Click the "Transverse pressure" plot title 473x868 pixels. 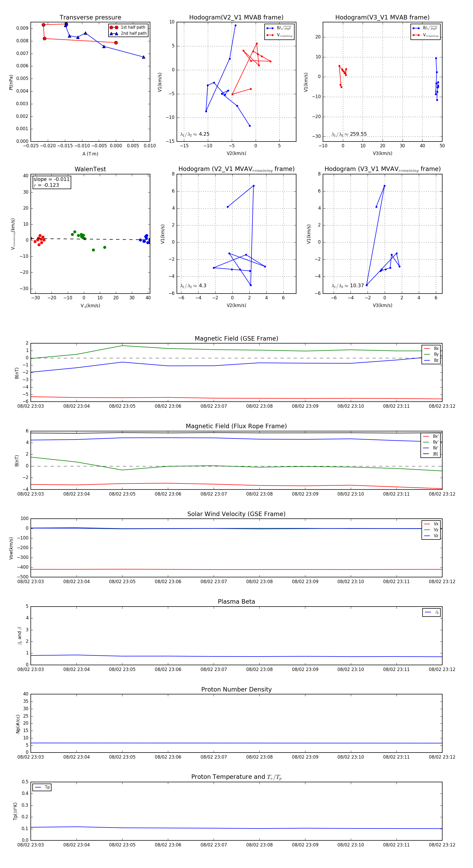click(x=90, y=17)
